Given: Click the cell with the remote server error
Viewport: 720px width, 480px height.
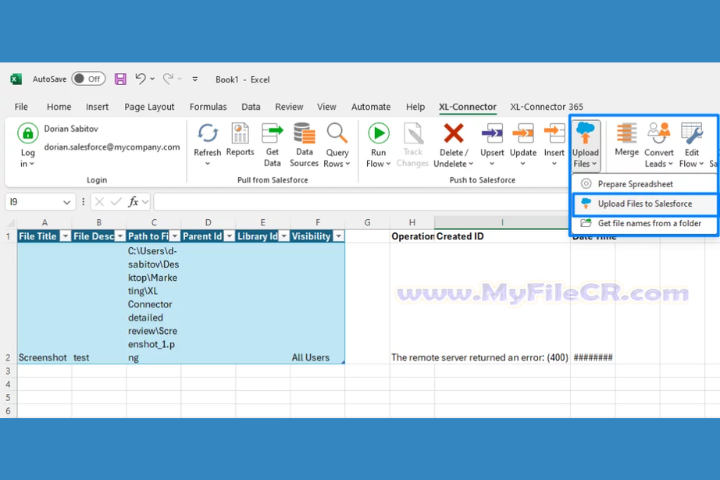Looking at the screenshot, I should (412, 303).
